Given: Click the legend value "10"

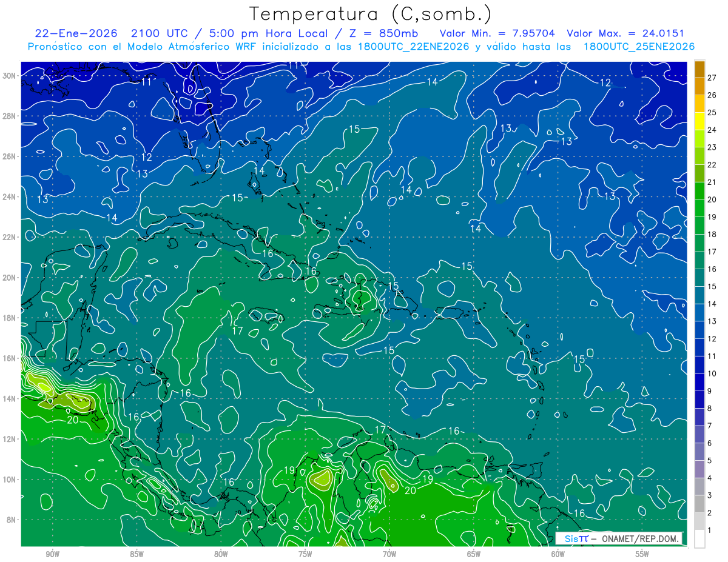Looking at the screenshot, I should pyautogui.click(x=712, y=373).
